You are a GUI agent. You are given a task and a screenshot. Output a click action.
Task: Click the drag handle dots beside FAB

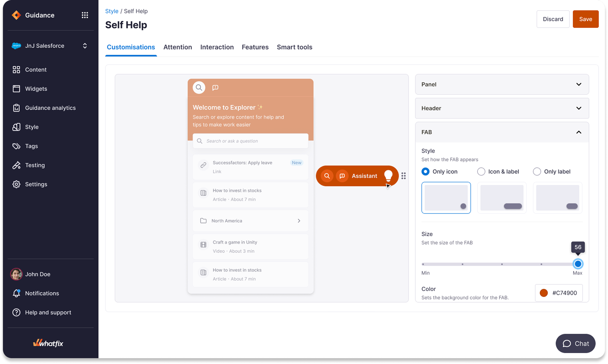[x=403, y=176]
